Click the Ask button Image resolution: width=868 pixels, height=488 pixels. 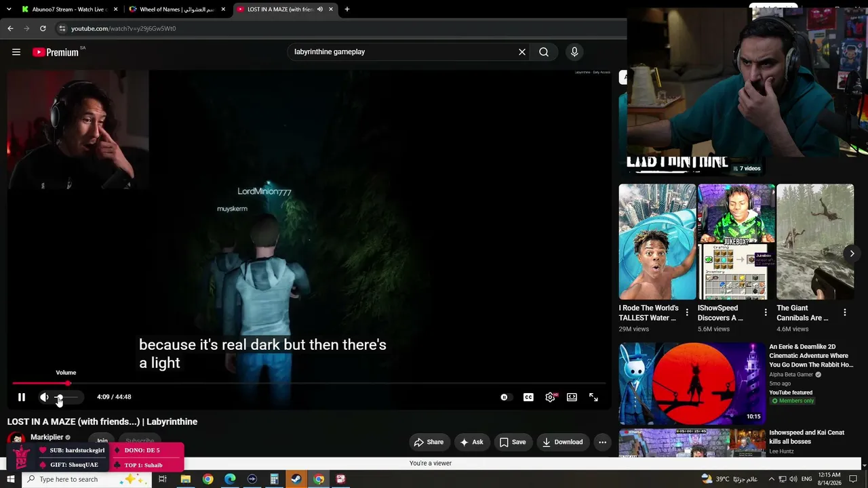click(x=471, y=443)
